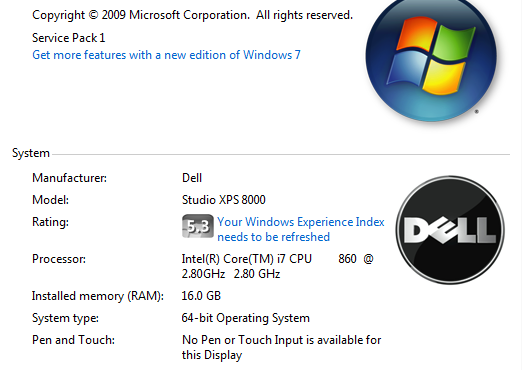Click the Intel Core i7 processor value

(277, 266)
